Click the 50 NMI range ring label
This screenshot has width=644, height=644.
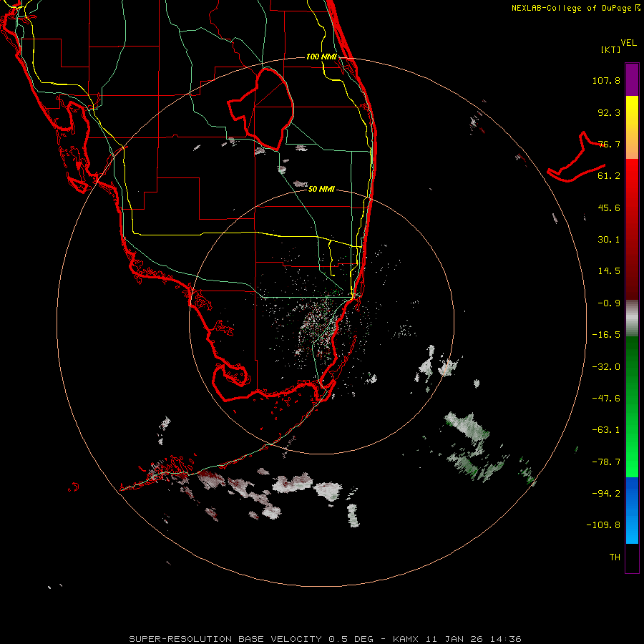[321, 189]
